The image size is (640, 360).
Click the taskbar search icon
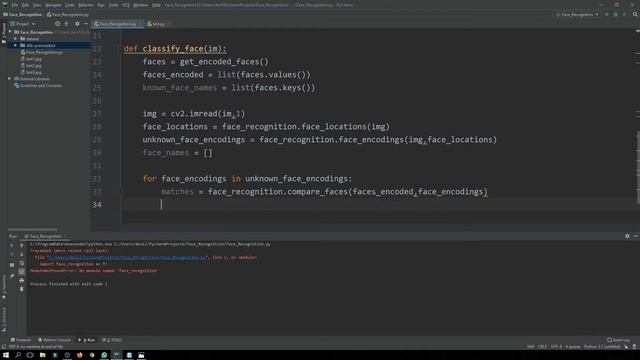18,355
